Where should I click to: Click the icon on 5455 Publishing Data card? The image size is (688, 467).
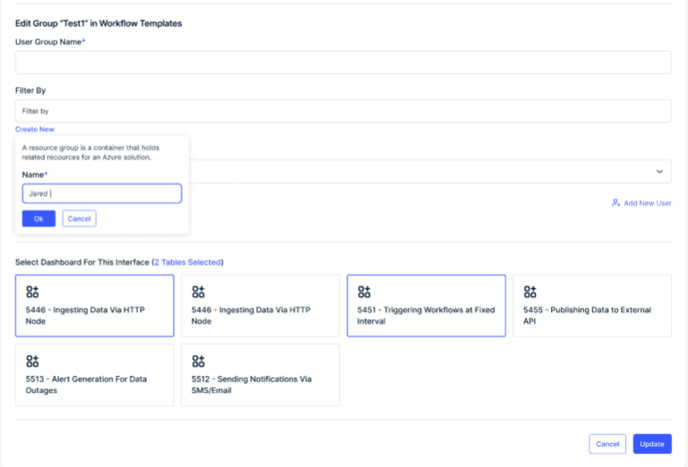[x=530, y=292]
